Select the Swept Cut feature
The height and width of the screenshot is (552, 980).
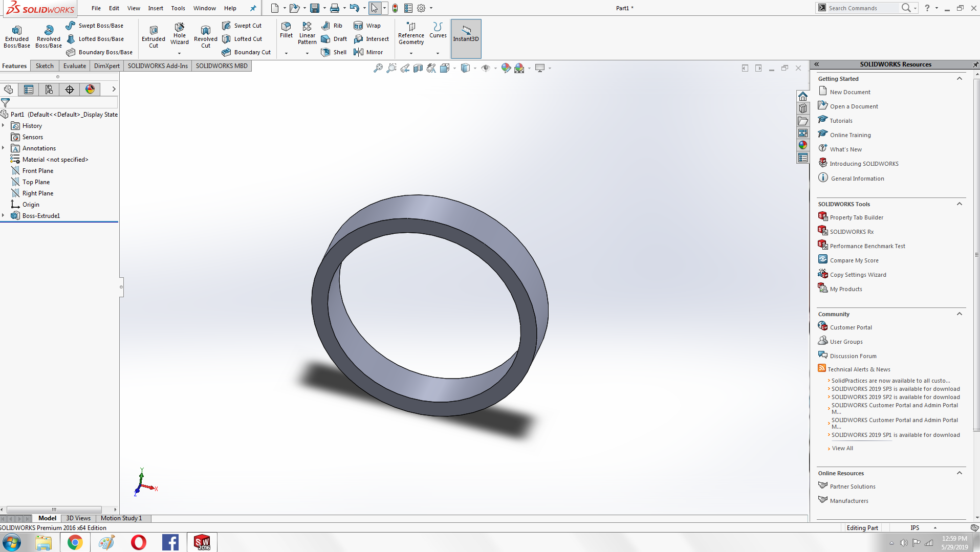click(242, 26)
